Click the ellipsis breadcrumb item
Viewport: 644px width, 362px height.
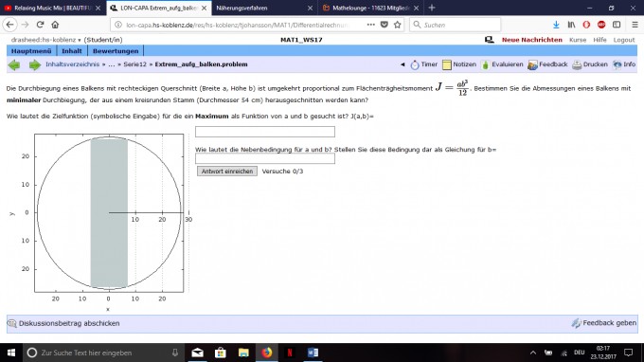(112, 64)
